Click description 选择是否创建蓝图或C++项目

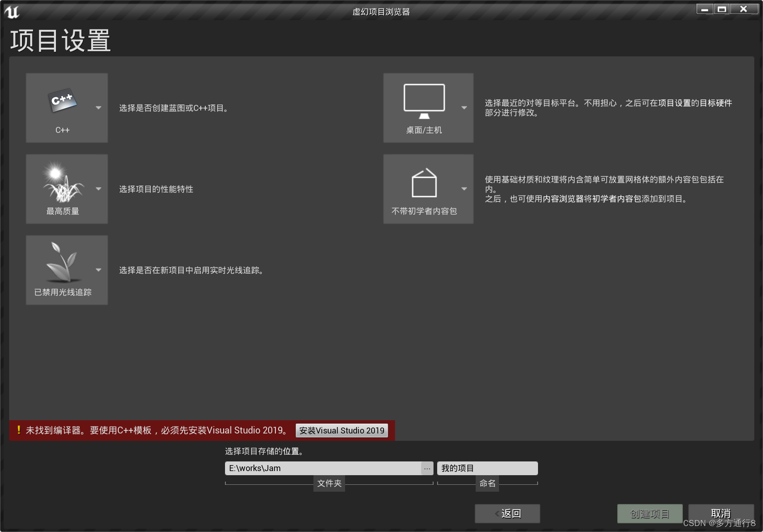pyautogui.click(x=175, y=108)
